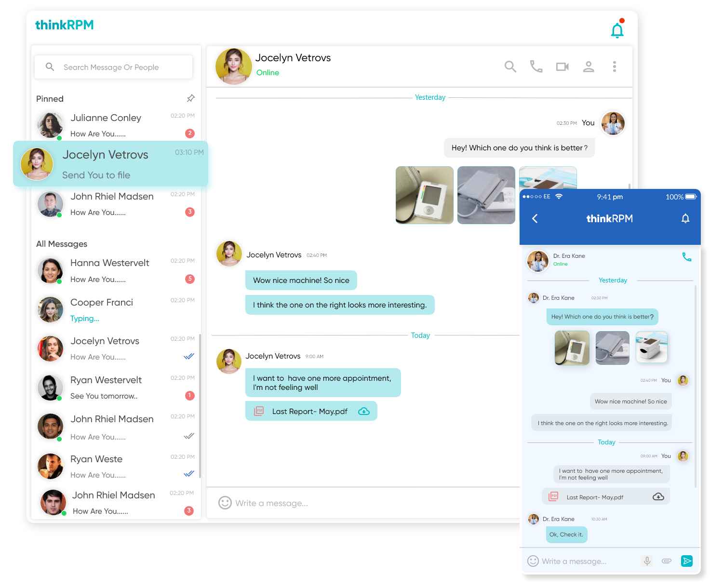Start a video call from the chat header

pyautogui.click(x=562, y=66)
